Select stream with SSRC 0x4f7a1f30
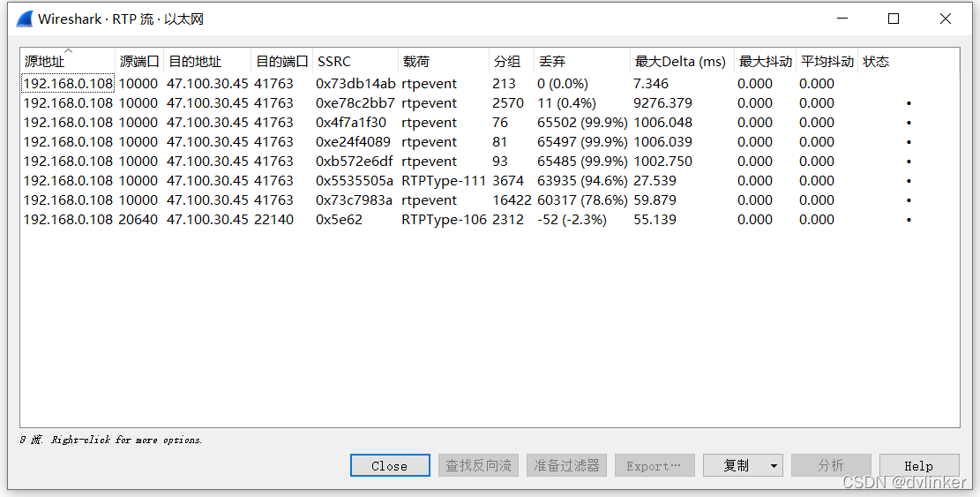Screen dimensions: 980x497 click(x=351, y=123)
